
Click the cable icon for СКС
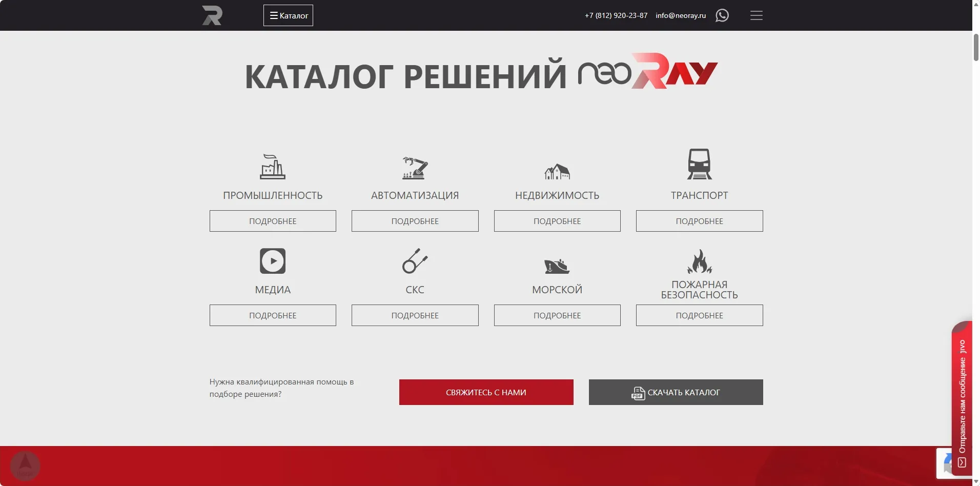point(415,261)
